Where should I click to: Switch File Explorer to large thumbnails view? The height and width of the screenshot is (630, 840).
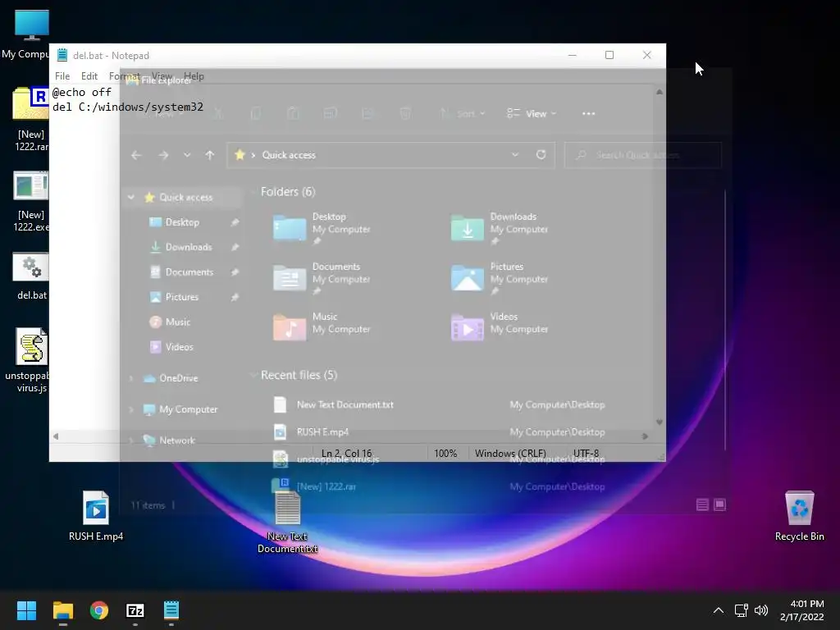point(720,504)
